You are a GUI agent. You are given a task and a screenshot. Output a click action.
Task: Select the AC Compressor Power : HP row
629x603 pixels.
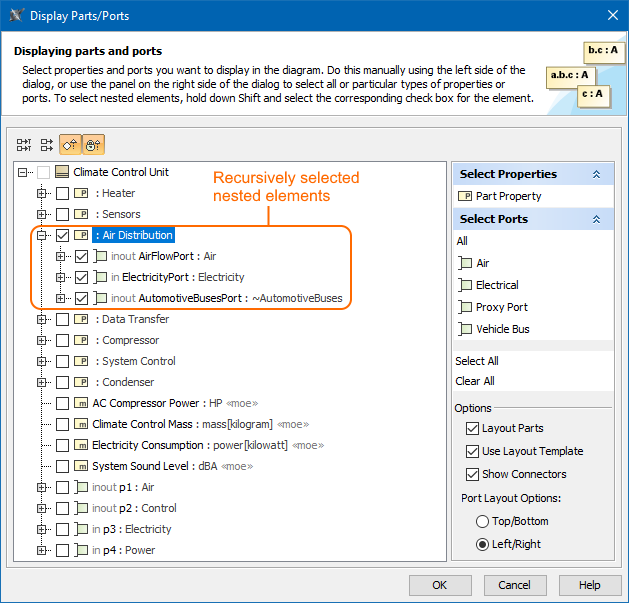175,403
